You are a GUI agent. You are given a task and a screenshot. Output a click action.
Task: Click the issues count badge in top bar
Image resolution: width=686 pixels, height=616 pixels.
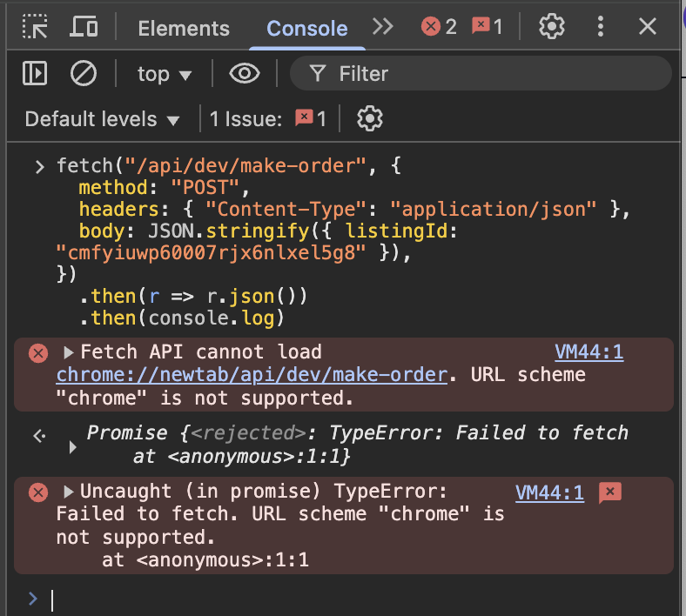(488, 27)
